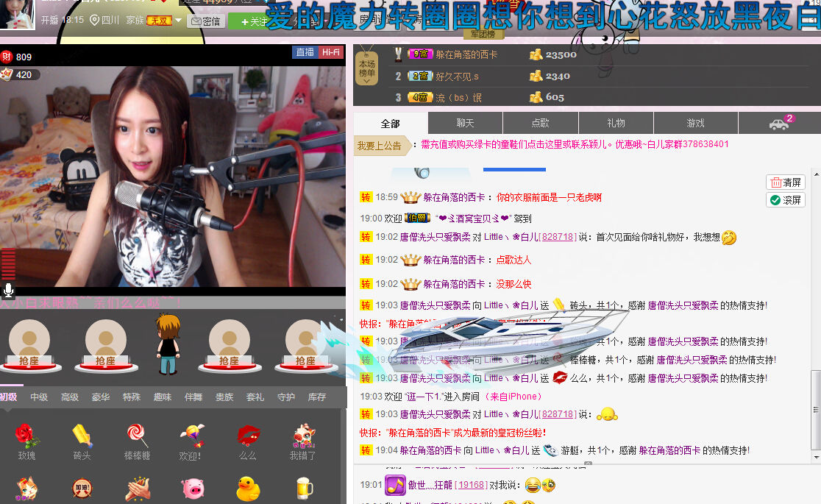Choose the beer mug gift

tap(302, 488)
